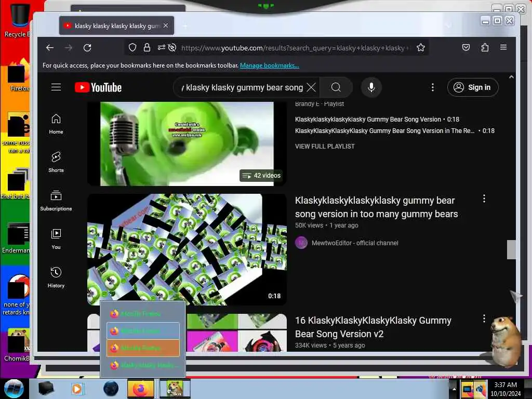Screen dimensions: 532x399
Task: Open YouTube settings three-dot menu
Action: (433, 87)
